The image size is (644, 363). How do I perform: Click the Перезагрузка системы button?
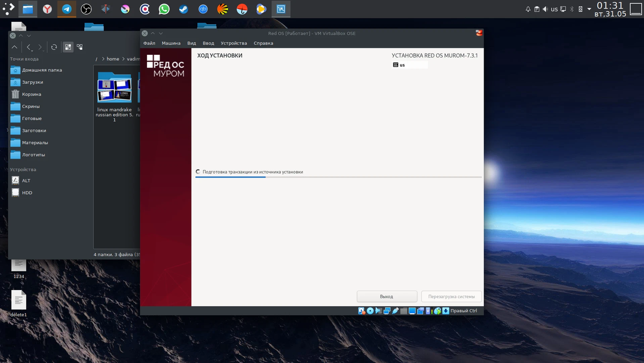tap(451, 296)
